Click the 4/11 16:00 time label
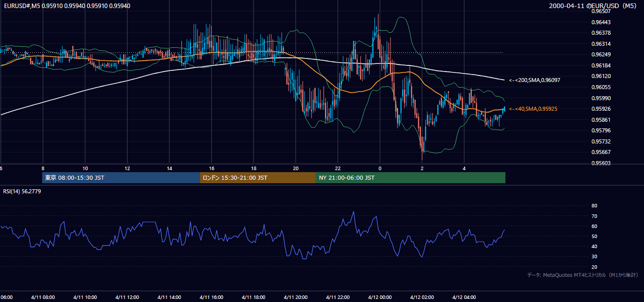Image resolution: width=644 pixels, height=302 pixels. coord(211,297)
